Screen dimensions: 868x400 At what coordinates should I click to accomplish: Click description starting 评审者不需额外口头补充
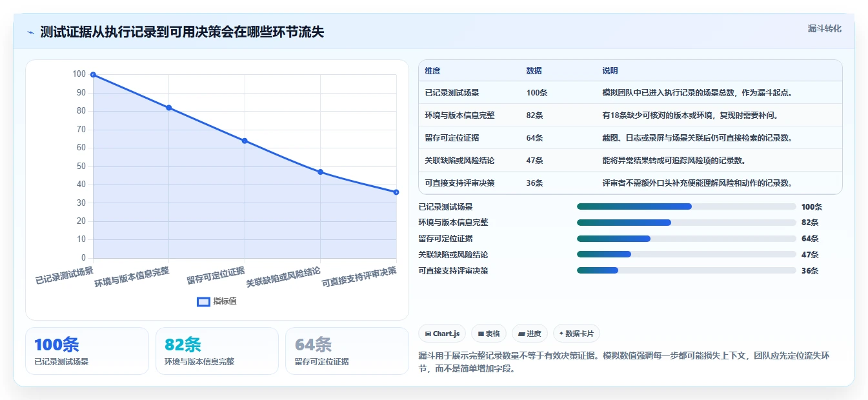pos(697,183)
